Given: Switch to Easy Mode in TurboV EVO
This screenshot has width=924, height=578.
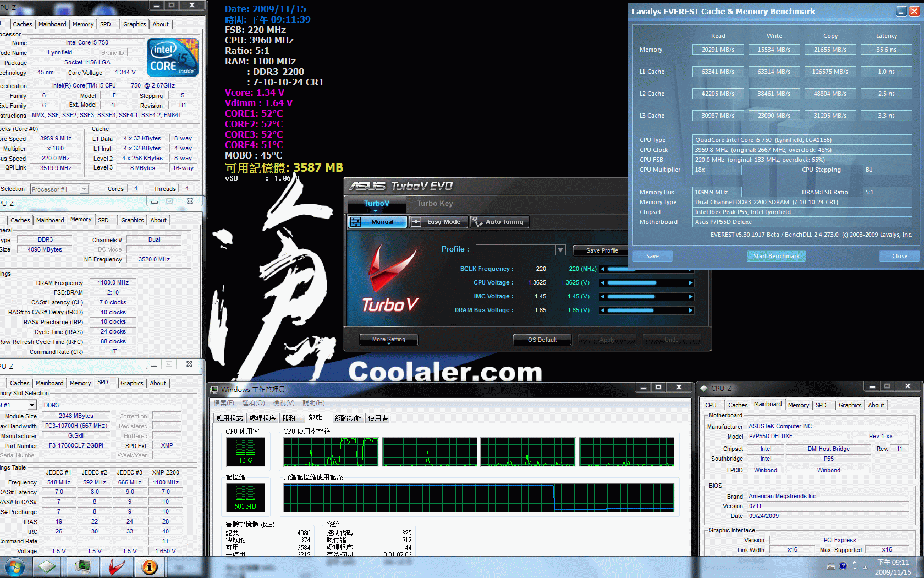Looking at the screenshot, I should [x=438, y=222].
